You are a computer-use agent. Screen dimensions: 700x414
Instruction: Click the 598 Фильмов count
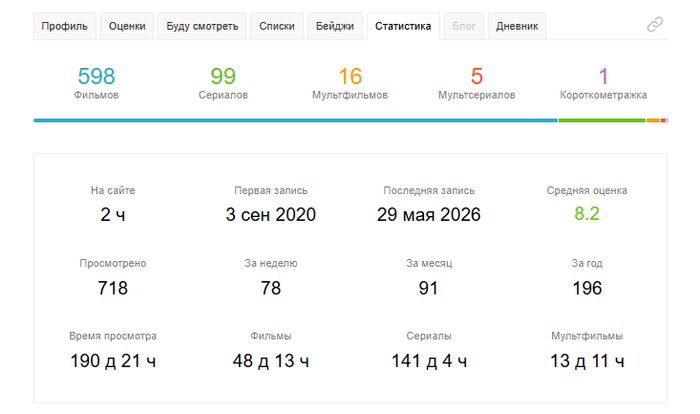[x=96, y=83]
